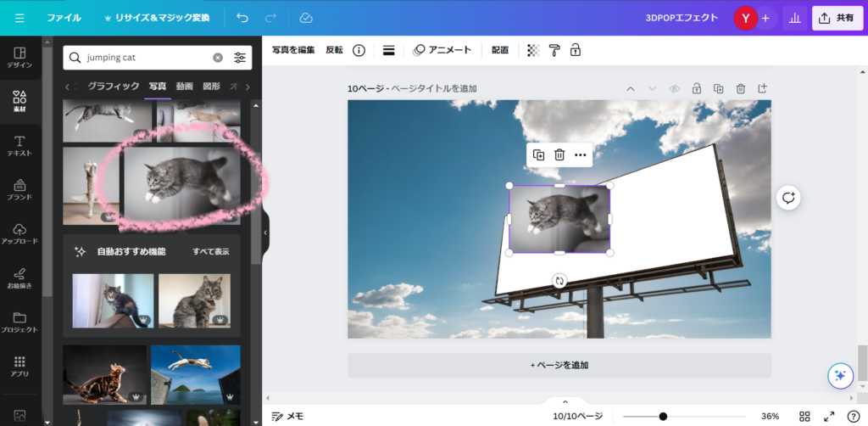Clear the search field text
The height and width of the screenshot is (426, 868).
pyautogui.click(x=218, y=58)
